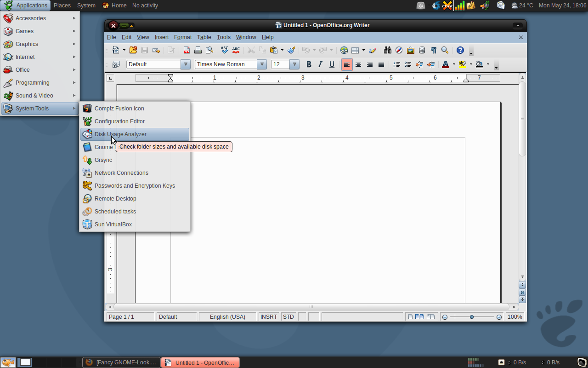This screenshot has height=368, width=588.
Task: Expand the Paste dropdown arrow
Action: point(282,50)
